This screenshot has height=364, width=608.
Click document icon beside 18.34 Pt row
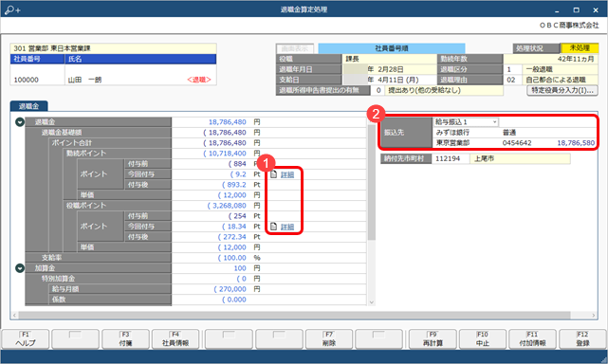point(274,227)
